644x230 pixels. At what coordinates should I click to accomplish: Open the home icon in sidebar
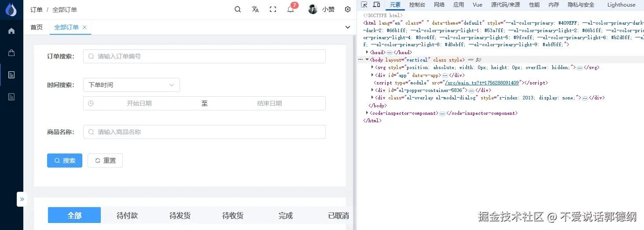[x=11, y=31]
